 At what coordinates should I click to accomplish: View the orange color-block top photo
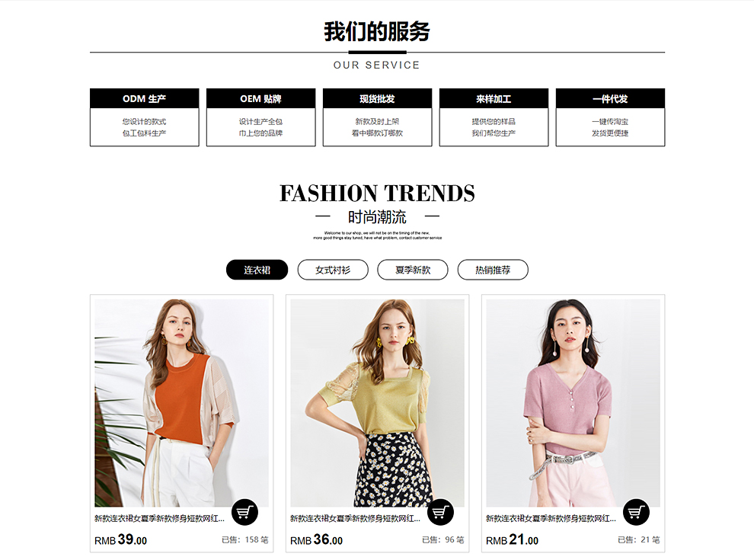click(x=182, y=403)
